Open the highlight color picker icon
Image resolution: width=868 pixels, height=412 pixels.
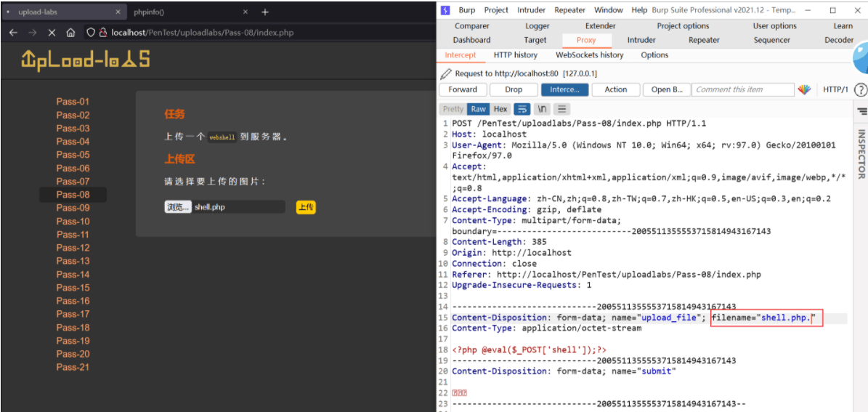[804, 89]
